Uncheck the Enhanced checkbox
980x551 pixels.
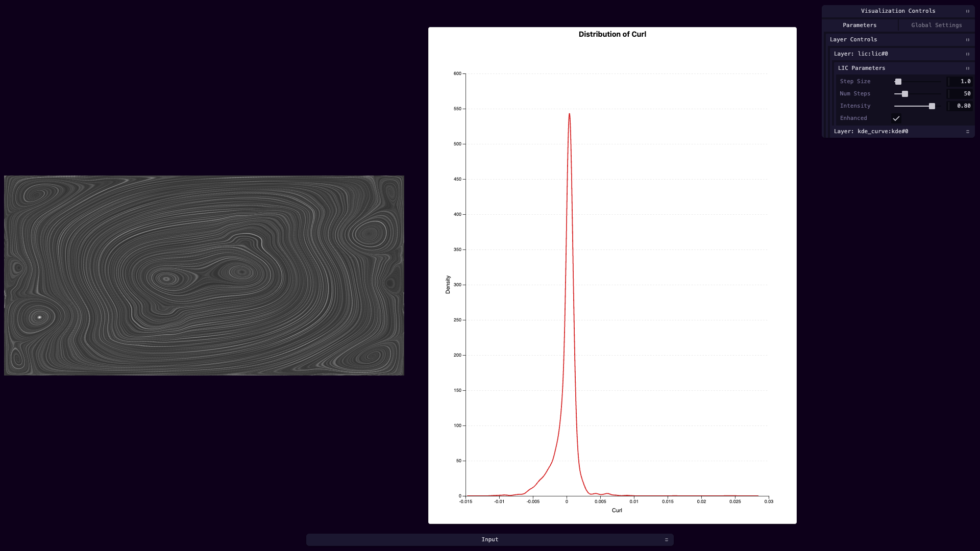pos(896,118)
